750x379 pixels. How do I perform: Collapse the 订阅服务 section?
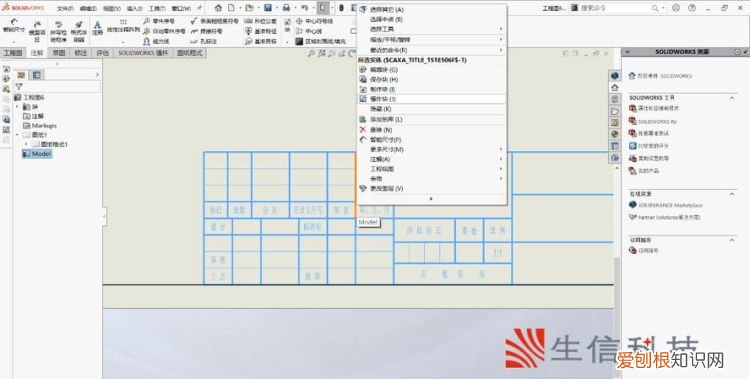(x=731, y=240)
